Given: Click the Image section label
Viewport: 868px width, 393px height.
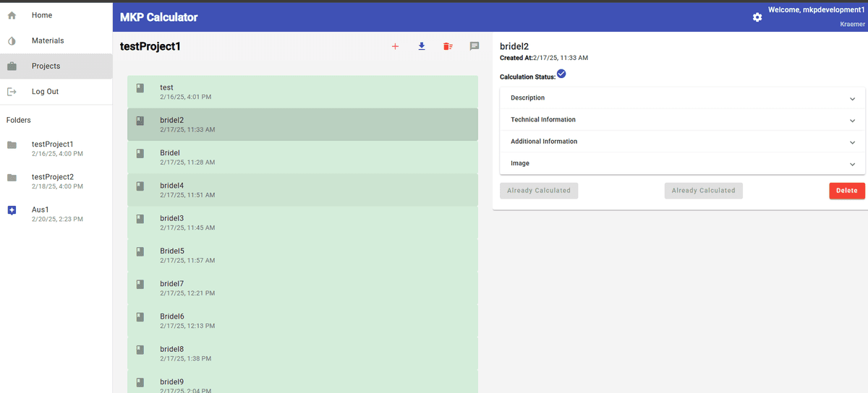Looking at the screenshot, I should (x=520, y=163).
